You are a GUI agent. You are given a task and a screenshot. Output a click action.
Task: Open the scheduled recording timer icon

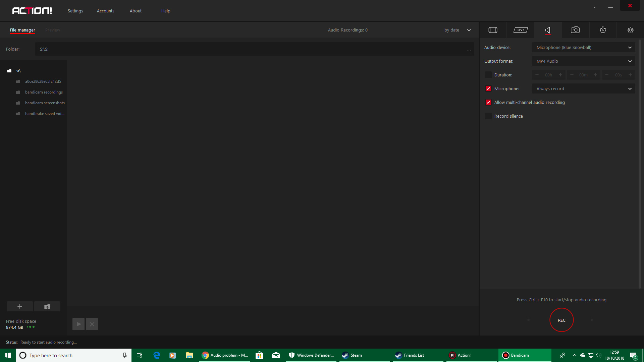point(603,29)
